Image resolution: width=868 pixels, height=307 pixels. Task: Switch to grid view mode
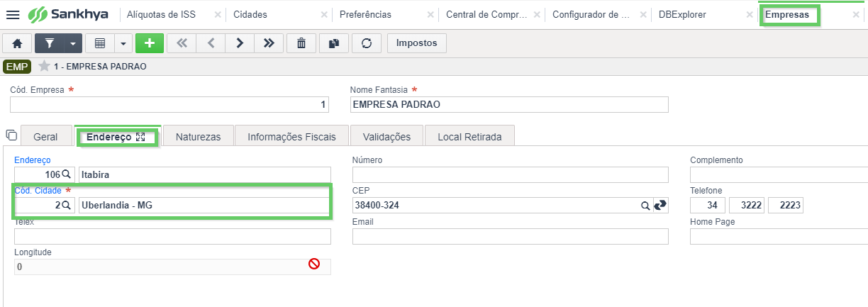click(100, 43)
